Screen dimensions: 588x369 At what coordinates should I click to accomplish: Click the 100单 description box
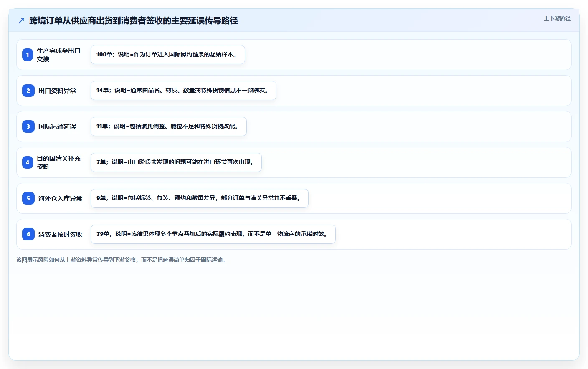coord(168,55)
